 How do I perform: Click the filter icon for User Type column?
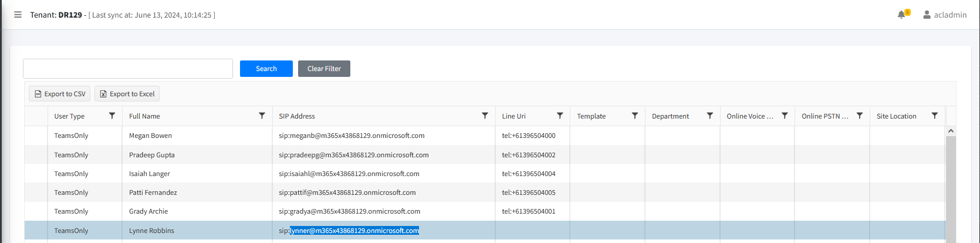point(112,116)
